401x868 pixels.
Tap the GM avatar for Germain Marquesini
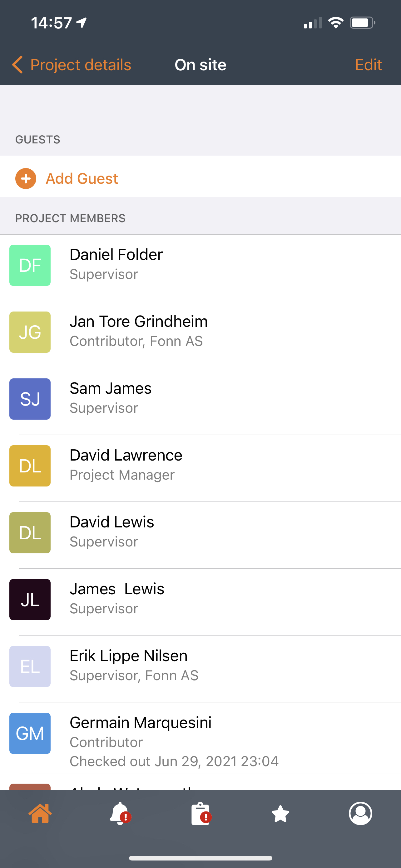[30, 733]
